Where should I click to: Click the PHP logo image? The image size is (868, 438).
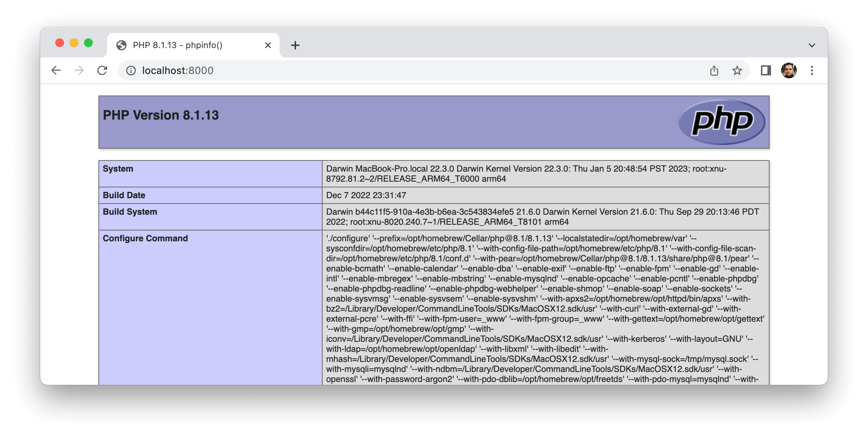coord(721,122)
